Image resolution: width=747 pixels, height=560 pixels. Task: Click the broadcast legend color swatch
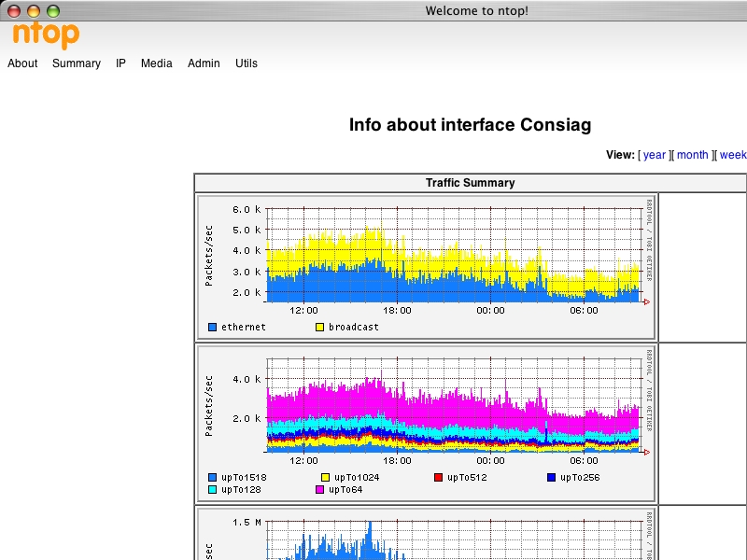[319, 328]
